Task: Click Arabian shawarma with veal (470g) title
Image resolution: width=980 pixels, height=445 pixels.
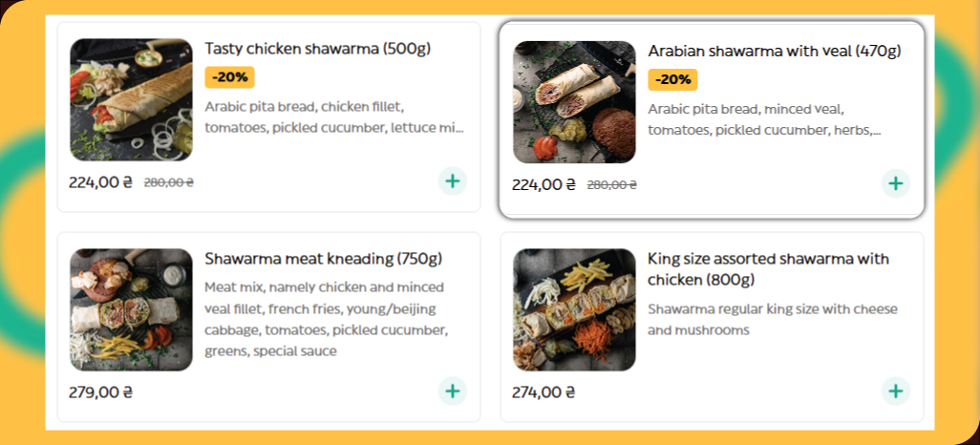Action: (x=774, y=52)
